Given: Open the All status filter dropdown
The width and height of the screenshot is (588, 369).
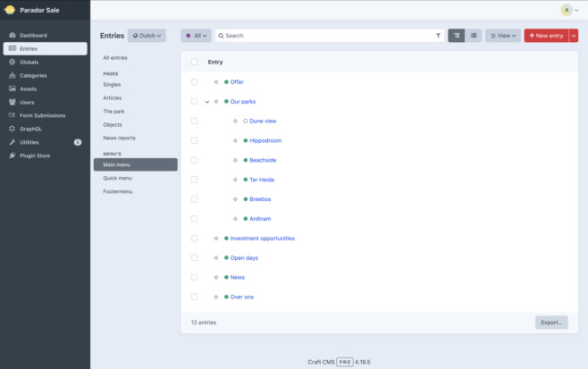Looking at the screenshot, I should 196,36.
